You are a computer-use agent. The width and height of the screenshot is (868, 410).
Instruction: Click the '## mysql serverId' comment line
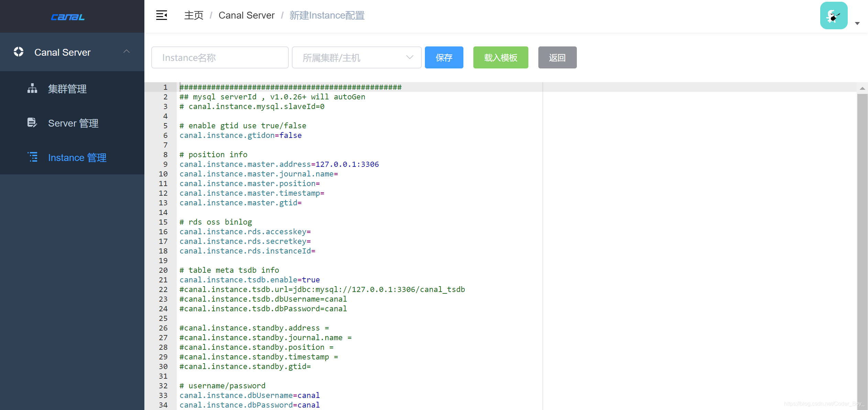pos(272,97)
